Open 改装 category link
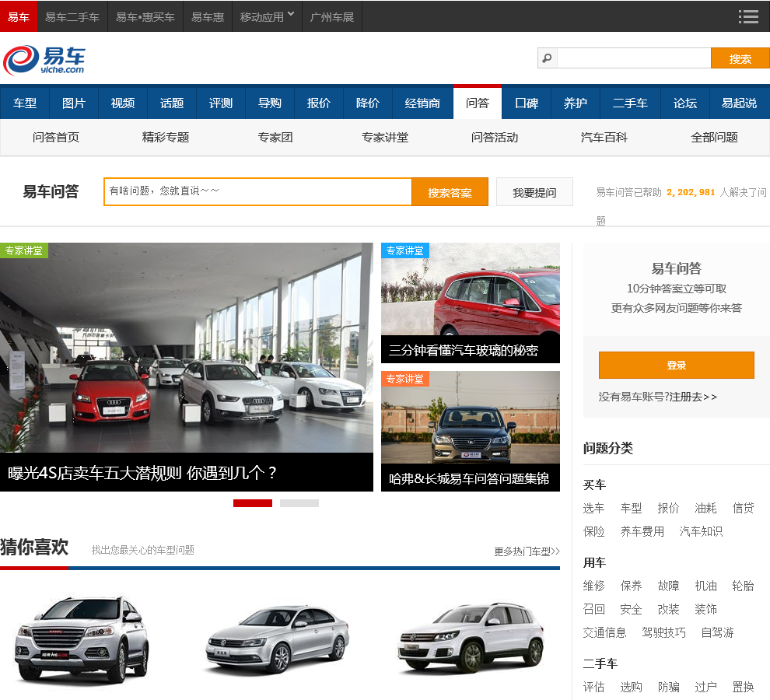Image resolution: width=770 pixels, height=700 pixels. (x=668, y=610)
